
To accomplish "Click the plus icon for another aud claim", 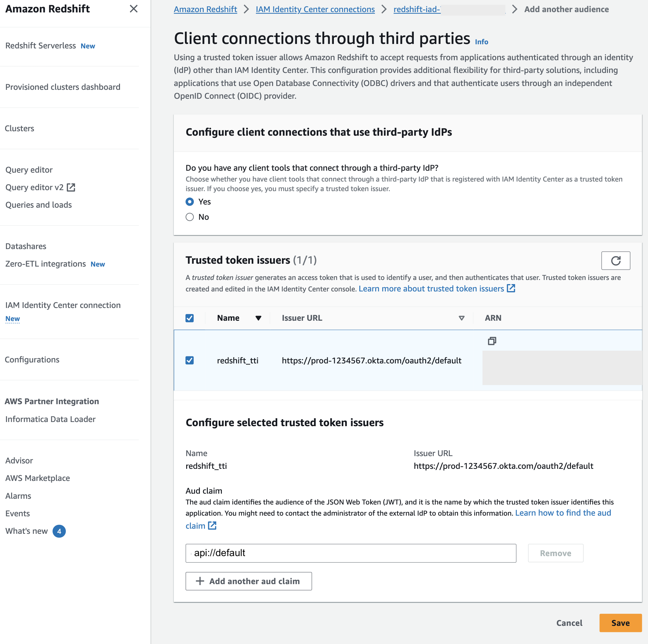I will point(200,581).
